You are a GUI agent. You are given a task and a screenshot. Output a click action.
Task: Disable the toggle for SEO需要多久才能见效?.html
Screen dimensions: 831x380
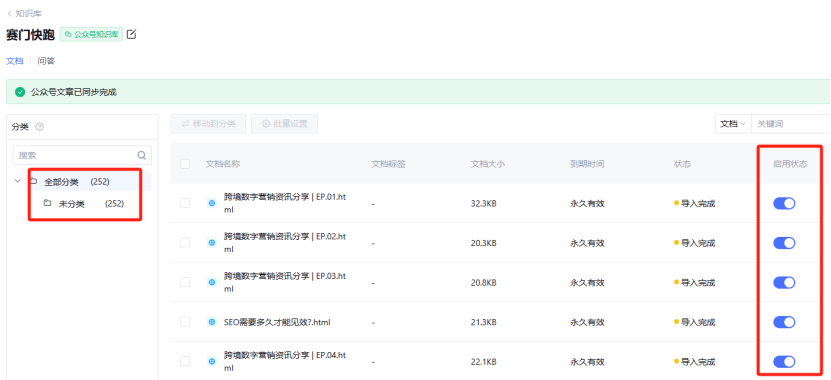pyautogui.click(x=784, y=322)
